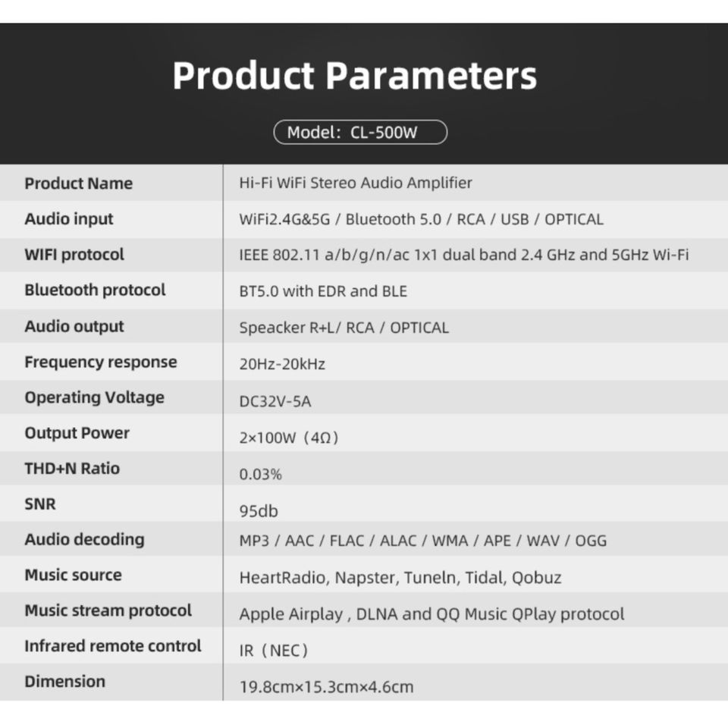Select the 20Hz-20kHz frequency response value
The image size is (728, 728).
282,364
